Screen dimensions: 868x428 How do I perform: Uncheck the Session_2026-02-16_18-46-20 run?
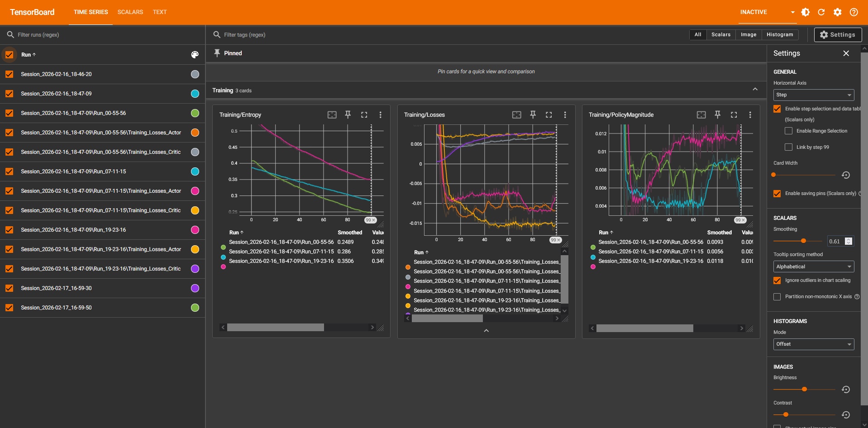(x=10, y=74)
